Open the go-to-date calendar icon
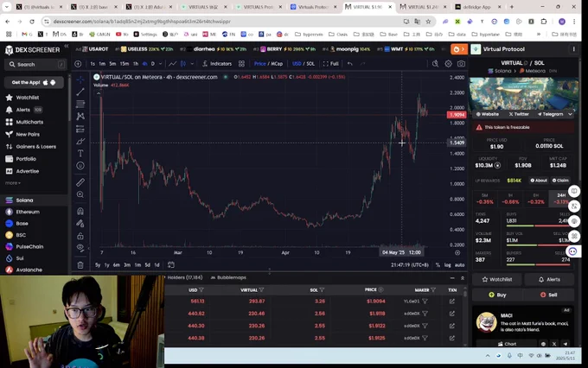588x368 pixels. click(171, 265)
